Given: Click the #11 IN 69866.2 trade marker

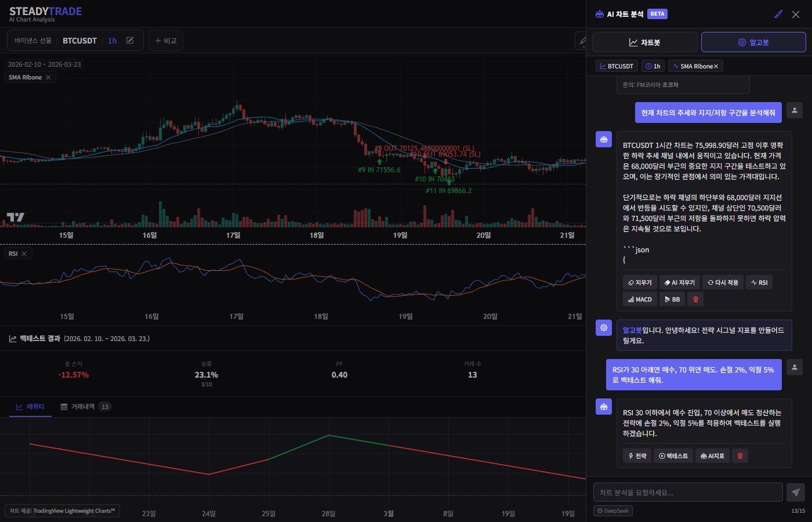Looking at the screenshot, I should 449,191.
